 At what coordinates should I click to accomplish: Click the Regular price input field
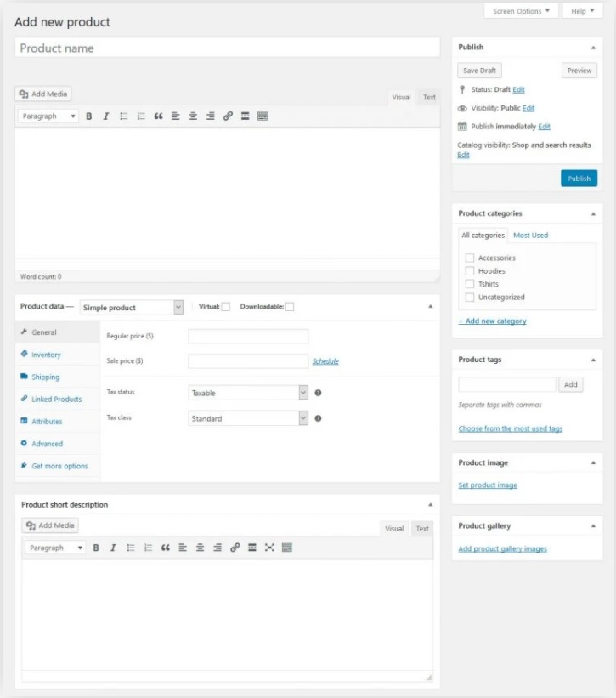click(248, 337)
